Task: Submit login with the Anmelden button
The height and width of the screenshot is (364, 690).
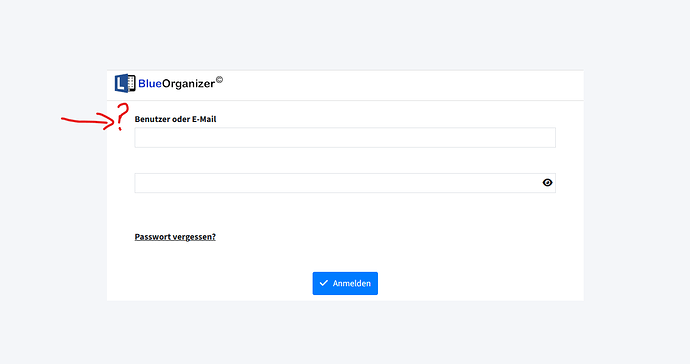Action: (345, 283)
